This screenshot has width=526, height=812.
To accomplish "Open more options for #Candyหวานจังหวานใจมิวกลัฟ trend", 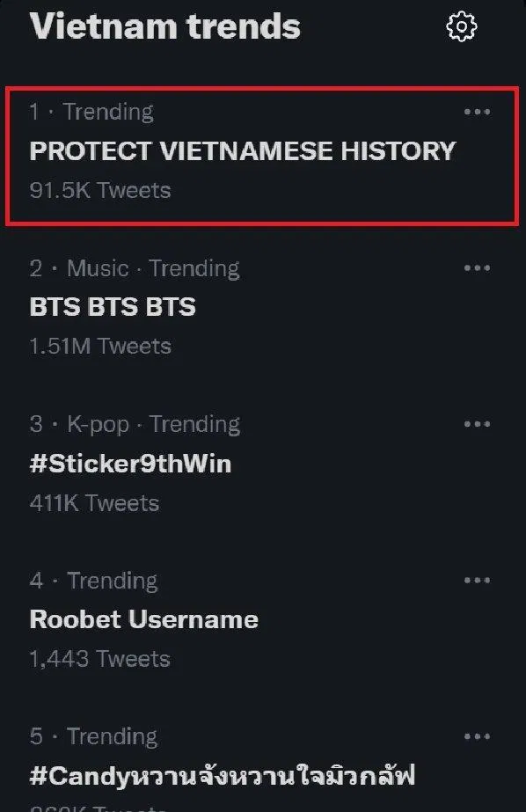I will [x=478, y=736].
